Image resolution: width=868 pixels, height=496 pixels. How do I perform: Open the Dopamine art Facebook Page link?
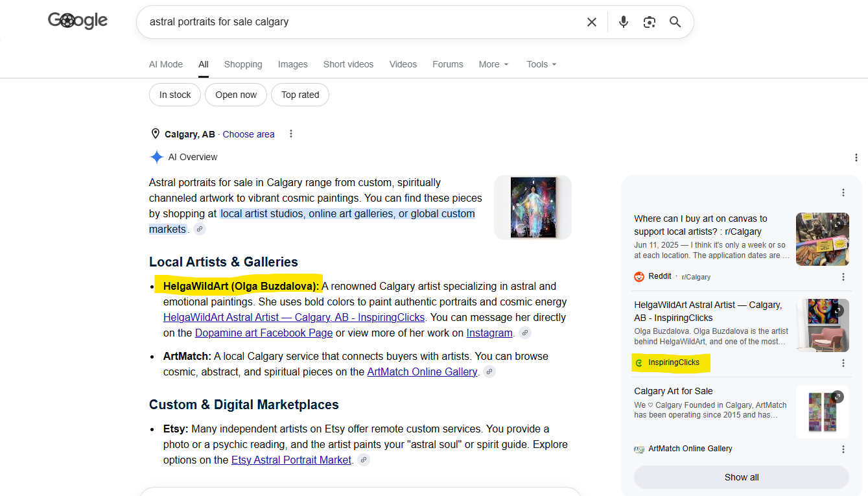click(x=264, y=333)
